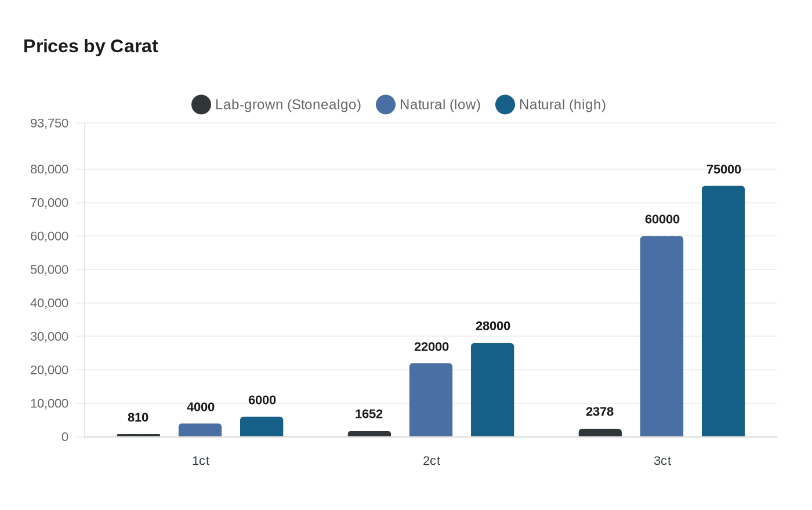Click the Lab-grown (Stonealgo) legend circle
This screenshot has height=510, width=812.
pyautogui.click(x=200, y=104)
